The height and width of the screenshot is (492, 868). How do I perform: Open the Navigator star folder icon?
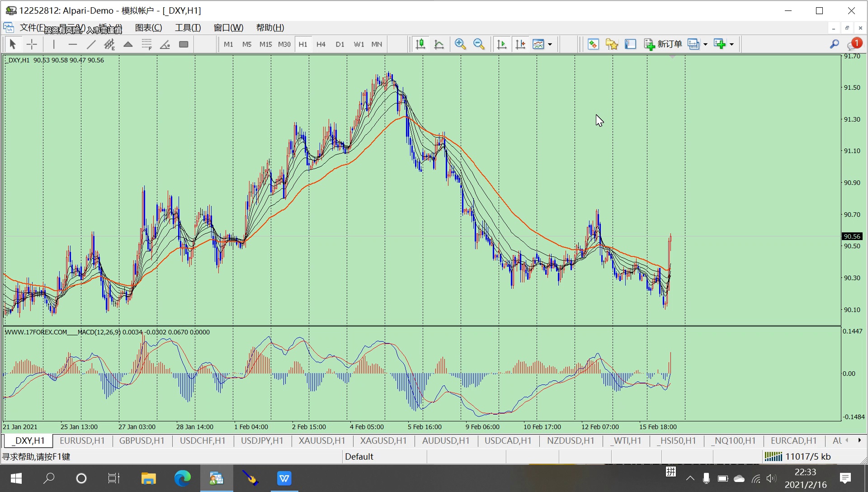click(612, 44)
